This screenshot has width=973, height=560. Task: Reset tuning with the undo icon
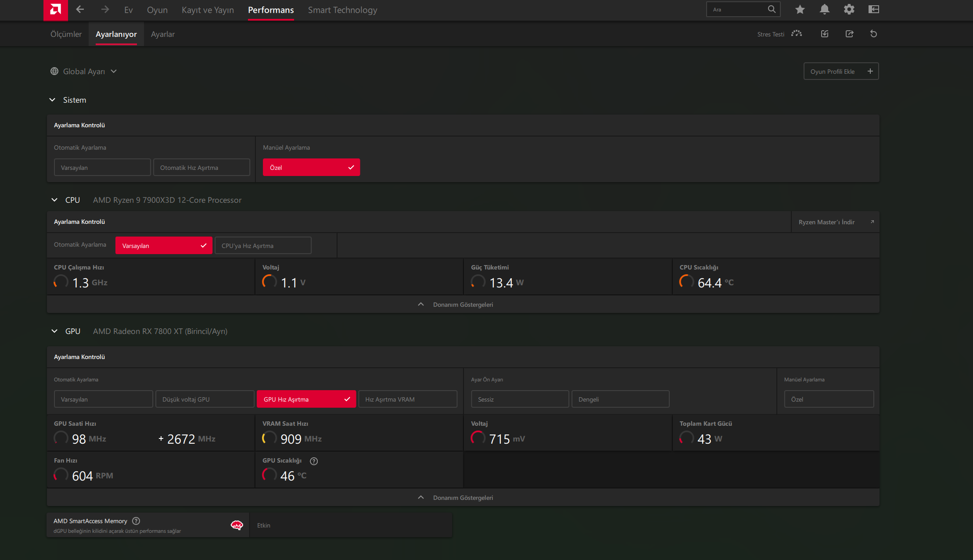tap(873, 34)
